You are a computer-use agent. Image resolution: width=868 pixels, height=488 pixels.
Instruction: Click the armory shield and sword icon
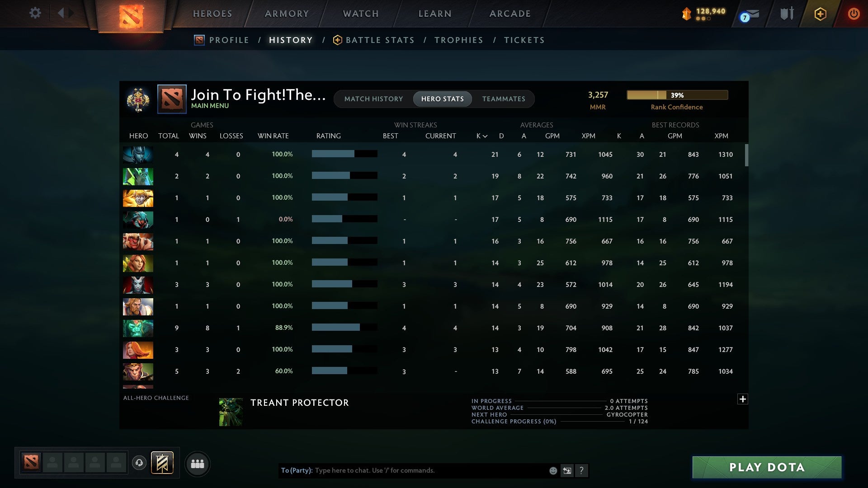tap(787, 14)
